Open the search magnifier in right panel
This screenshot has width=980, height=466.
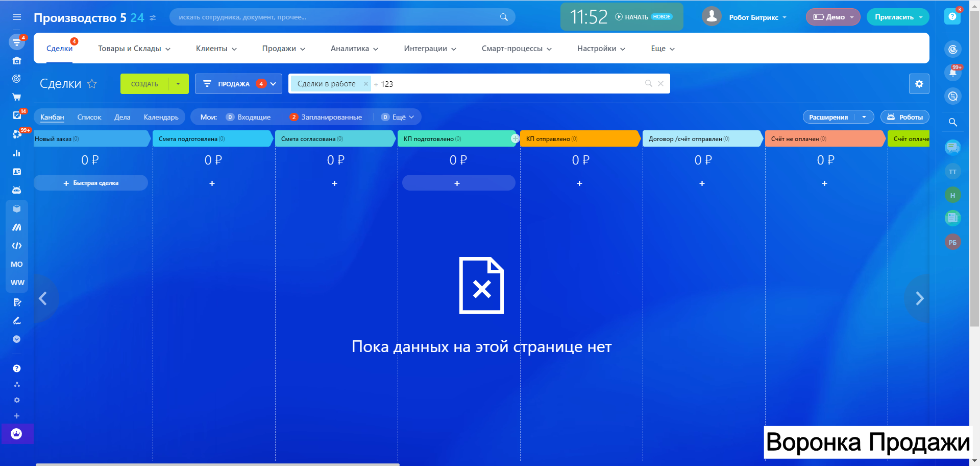pos(952,122)
